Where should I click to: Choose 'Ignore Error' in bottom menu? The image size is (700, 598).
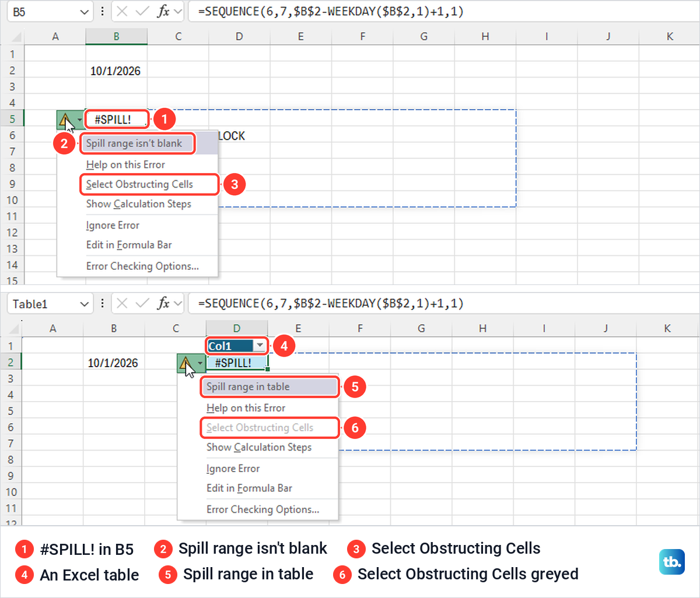(x=257, y=469)
